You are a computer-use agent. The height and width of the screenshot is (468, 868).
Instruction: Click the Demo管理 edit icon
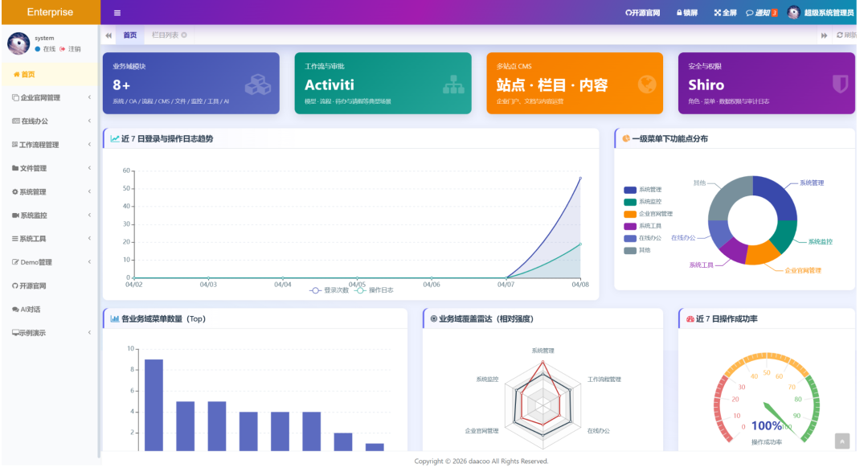click(x=15, y=262)
